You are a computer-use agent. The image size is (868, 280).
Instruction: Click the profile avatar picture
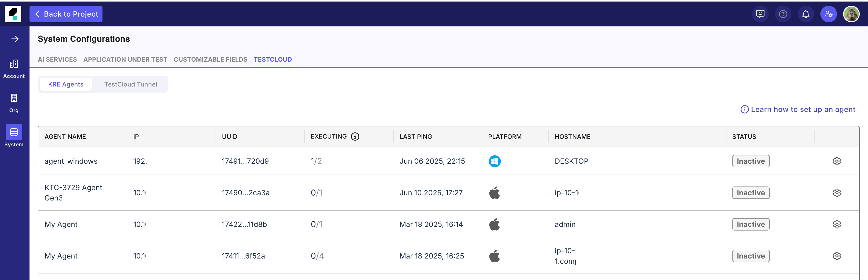pos(851,14)
